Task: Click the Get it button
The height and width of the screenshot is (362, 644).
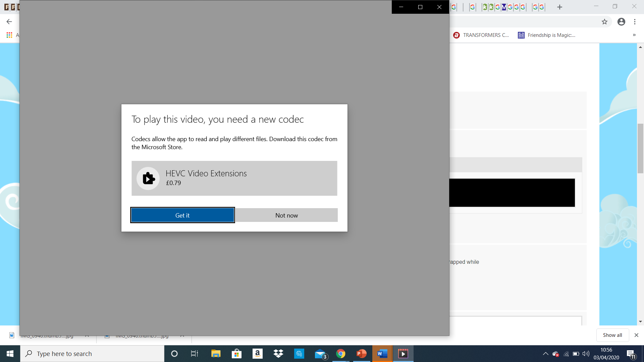Action: point(182,215)
